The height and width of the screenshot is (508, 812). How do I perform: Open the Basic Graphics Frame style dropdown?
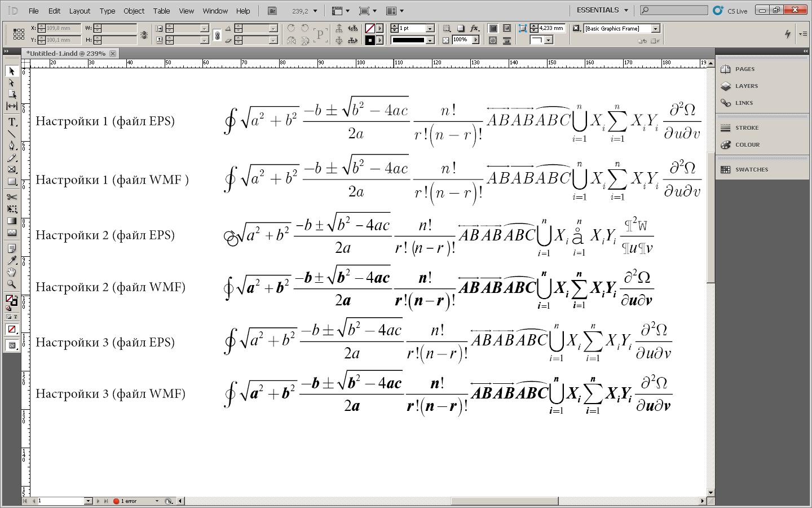(655, 28)
